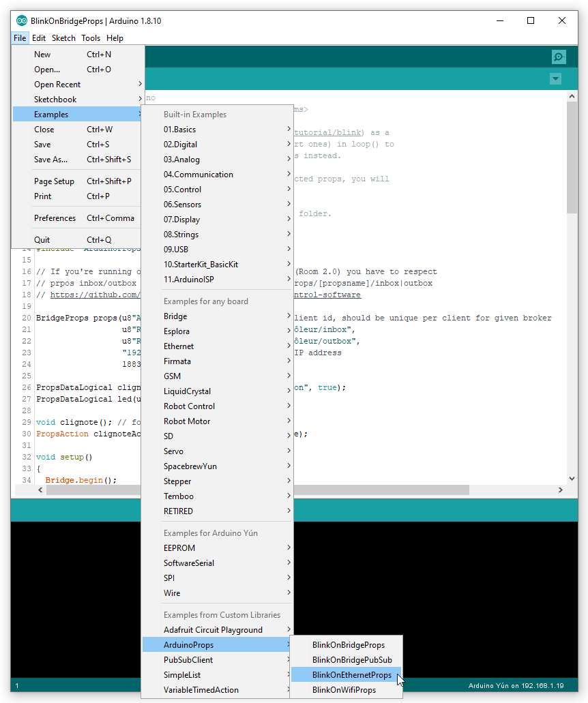The image size is (588, 703).
Task: Expand the Sketchbook submenu
Action: tap(78, 100)
